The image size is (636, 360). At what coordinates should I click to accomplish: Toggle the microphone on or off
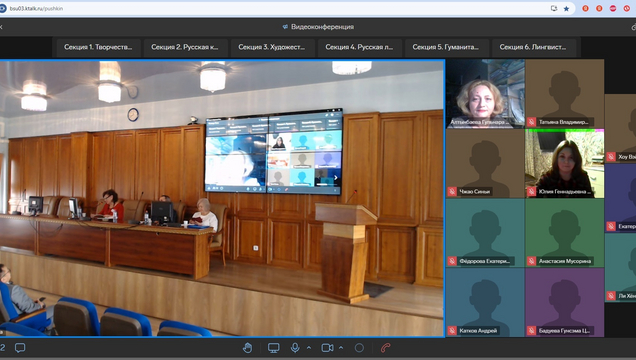pos(295,348)
